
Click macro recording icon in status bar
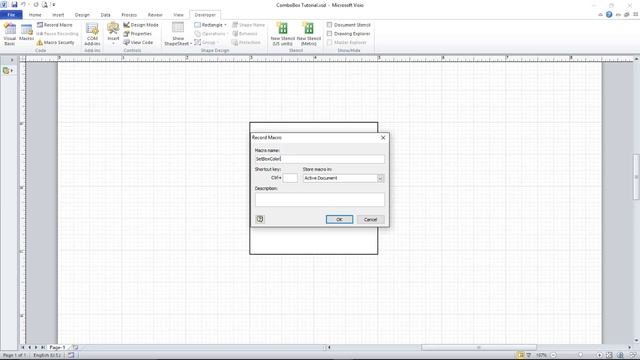point(71,356)
